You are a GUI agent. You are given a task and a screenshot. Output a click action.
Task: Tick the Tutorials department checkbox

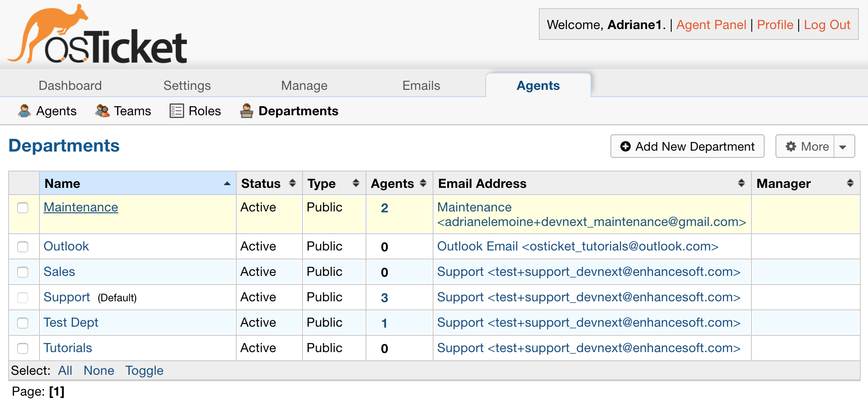23,348
